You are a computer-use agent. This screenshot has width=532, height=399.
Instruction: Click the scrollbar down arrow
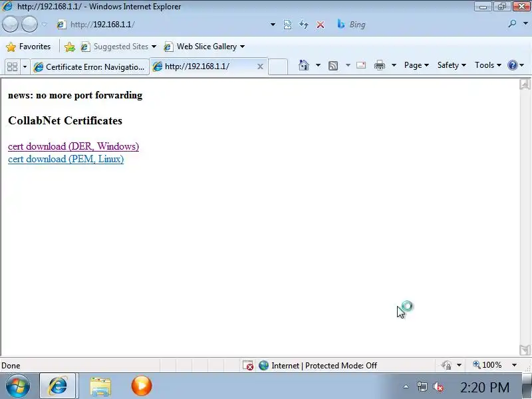(x=525, y=350)
